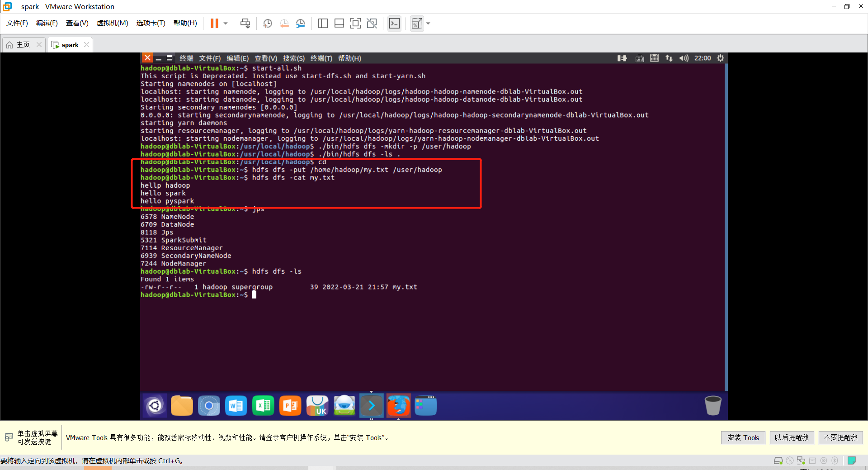Enter full screen mode for the VM

(x=355, y=23)
